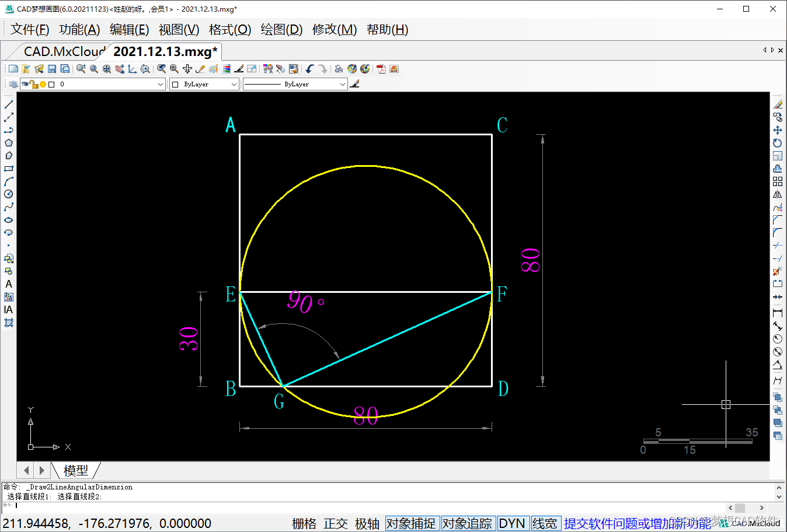
Task: Toggle 对象追踪 object tracking
Action: [x=467, y=523]
